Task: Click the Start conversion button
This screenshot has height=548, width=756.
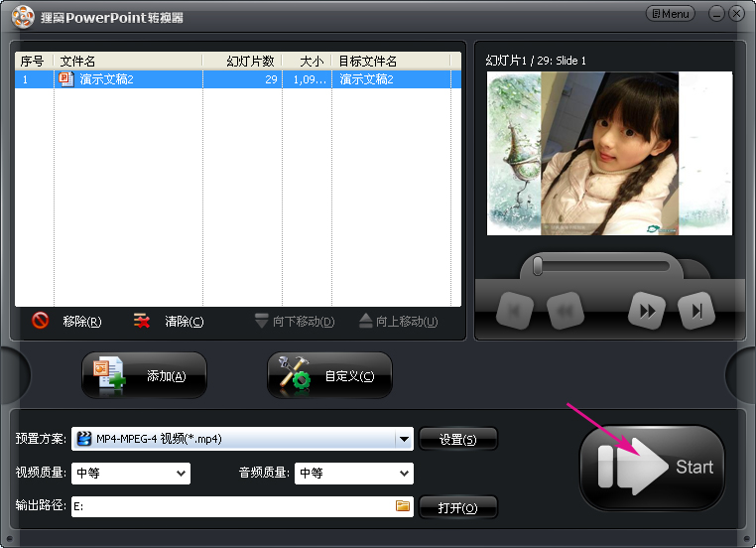Action: [652, 468]
